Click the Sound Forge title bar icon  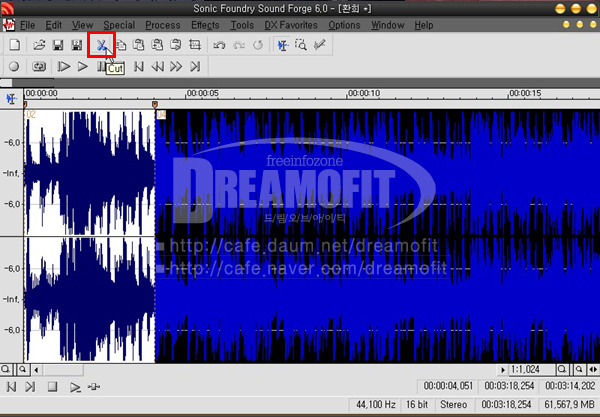coord(7,8)
